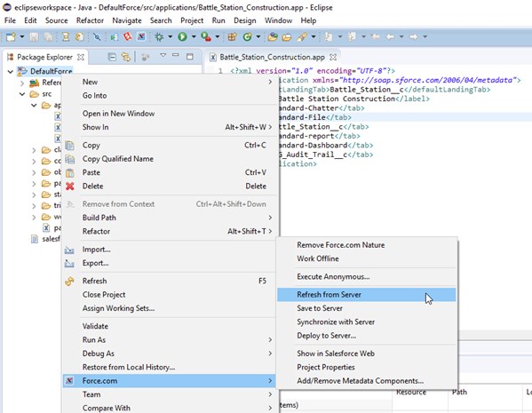Screen dimensions: 532x413
Task: Choose Show in Salesforce Web
Action: point(367,353)
